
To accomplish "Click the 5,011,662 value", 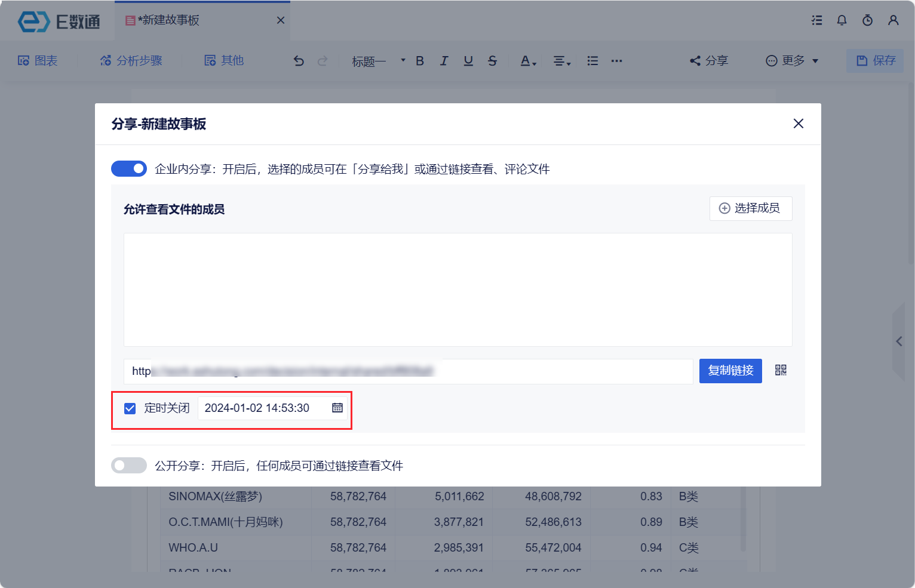I will coord(459,497).
